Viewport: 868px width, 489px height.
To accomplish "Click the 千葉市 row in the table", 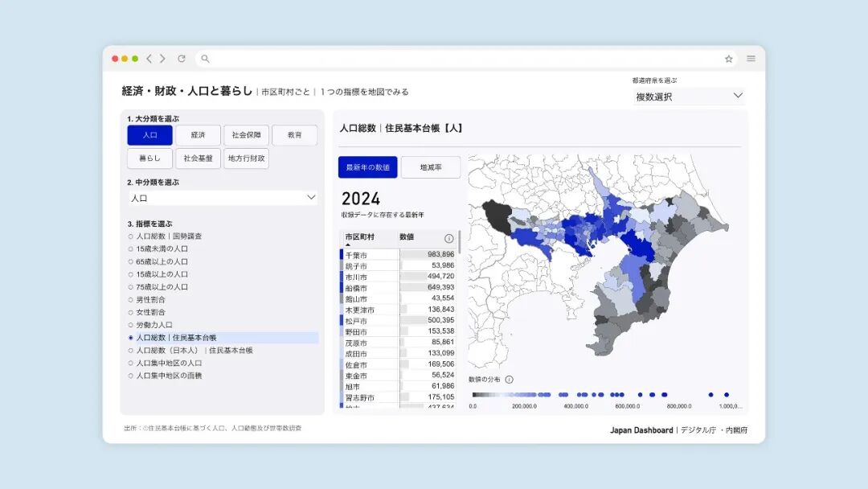I will 398,255.
